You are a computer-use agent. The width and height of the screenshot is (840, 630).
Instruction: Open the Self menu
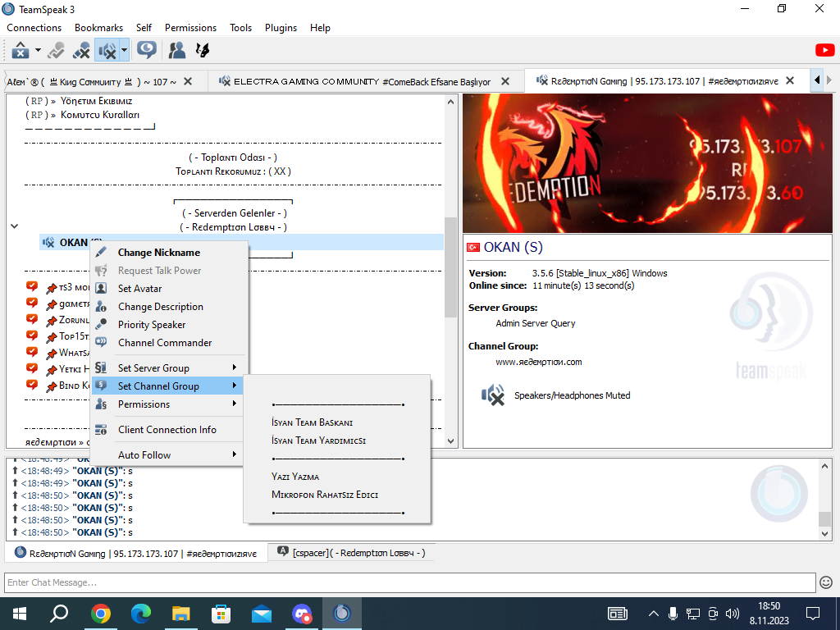[x=144, y=28]
